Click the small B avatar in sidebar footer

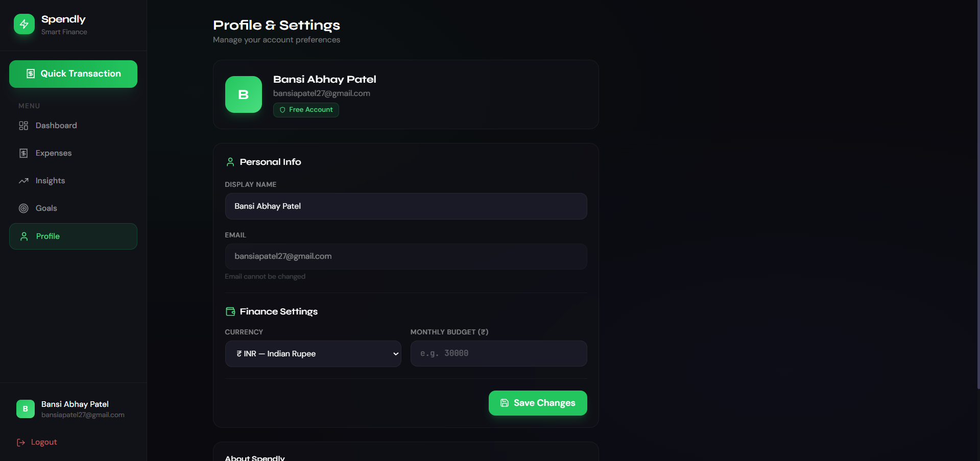tap(26, 409)
